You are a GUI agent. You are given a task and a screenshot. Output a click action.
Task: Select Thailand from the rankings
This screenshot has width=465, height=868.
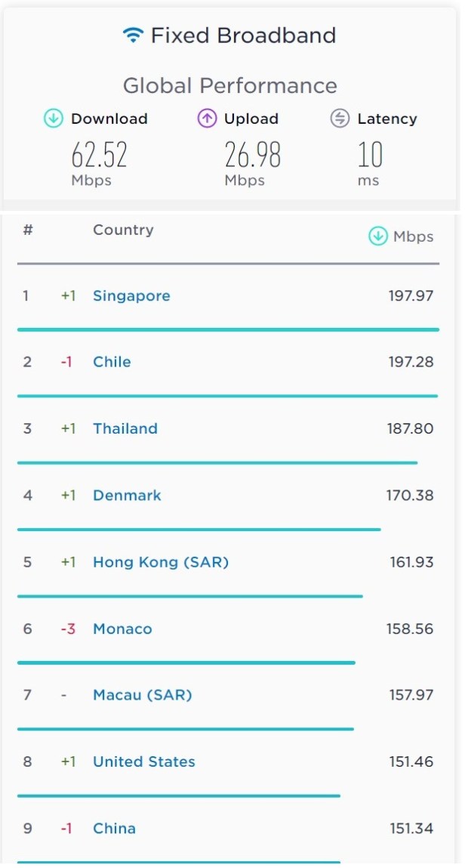(x=125, y=428)
